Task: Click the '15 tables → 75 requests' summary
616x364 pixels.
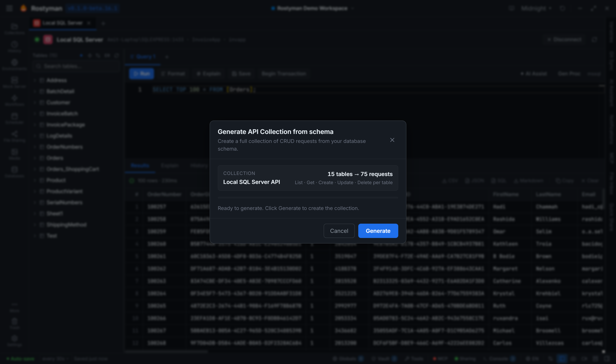Action: point(360,174)
